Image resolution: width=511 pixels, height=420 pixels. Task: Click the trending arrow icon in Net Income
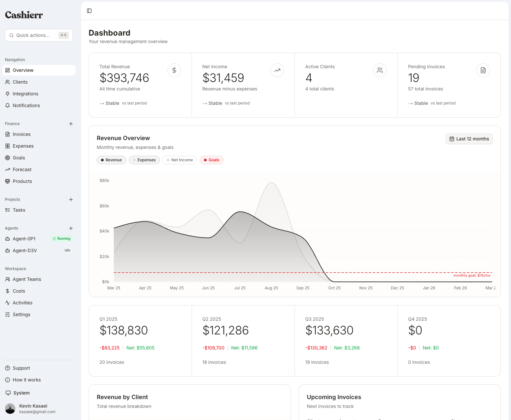click(x=277, y=70)
